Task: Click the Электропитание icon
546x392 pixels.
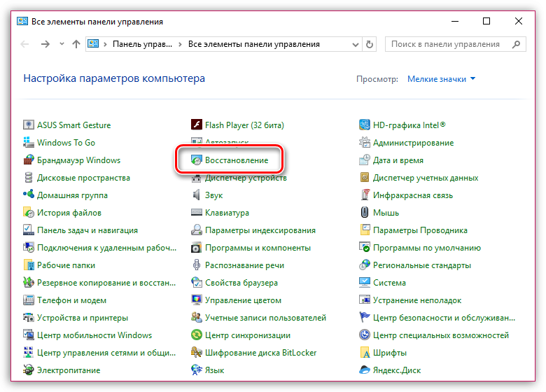Action: tap(29, 370)
